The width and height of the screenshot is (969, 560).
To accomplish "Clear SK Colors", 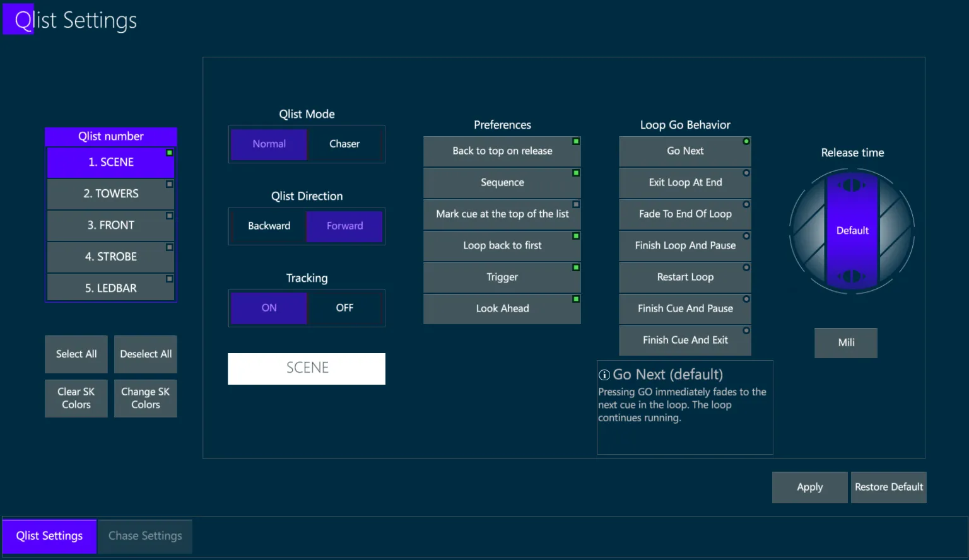I will pos(76,399).
